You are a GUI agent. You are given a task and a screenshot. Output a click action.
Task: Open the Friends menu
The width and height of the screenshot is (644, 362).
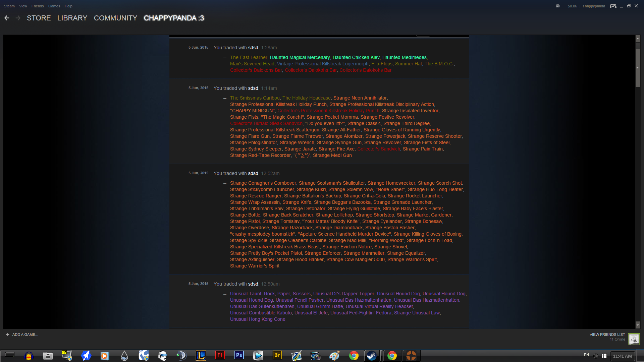coord(38,6)
